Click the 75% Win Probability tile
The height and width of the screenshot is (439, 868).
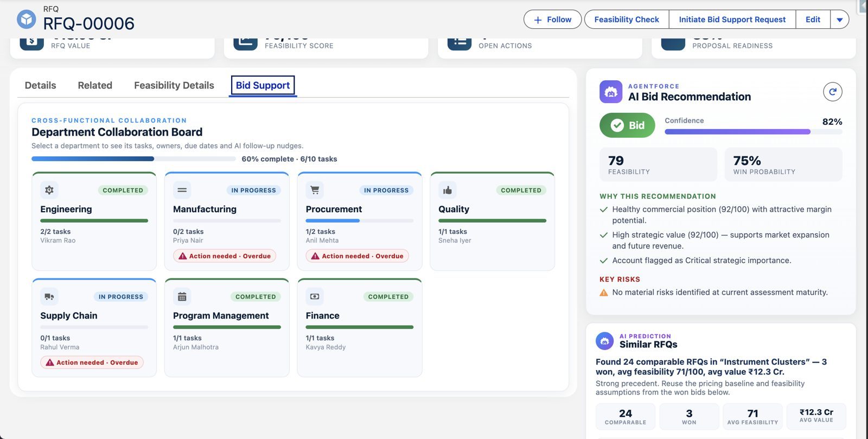point(783,164)
